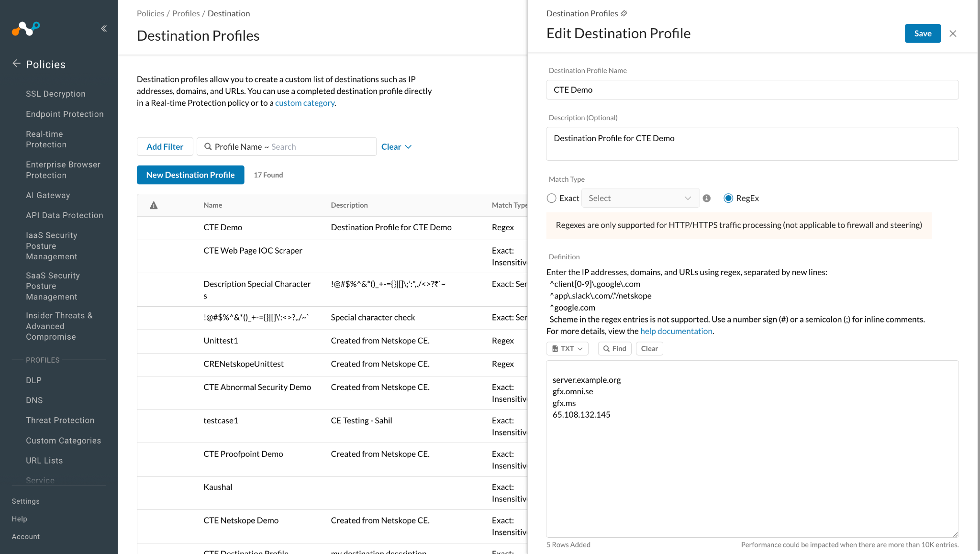Click the warning triangle column header icon
Image resolution: width=980 pixels, height=554 pixels.
click(154, 205)
